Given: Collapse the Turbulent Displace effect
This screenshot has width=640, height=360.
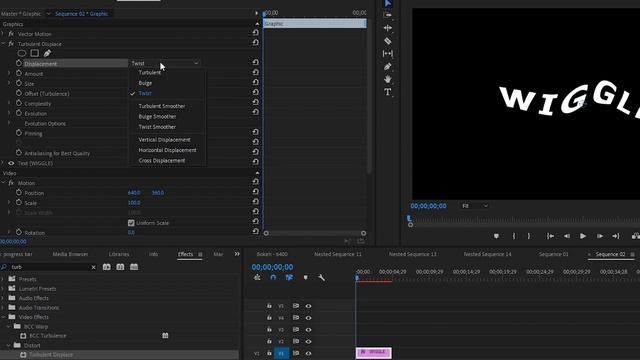Looking at the screenshot, I should coord(3,44).
